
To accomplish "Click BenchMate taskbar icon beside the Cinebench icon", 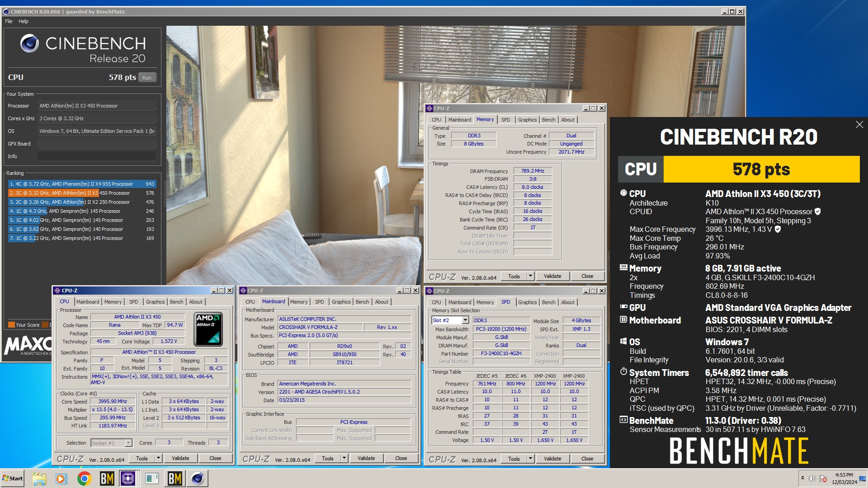I will pos(175,479).
